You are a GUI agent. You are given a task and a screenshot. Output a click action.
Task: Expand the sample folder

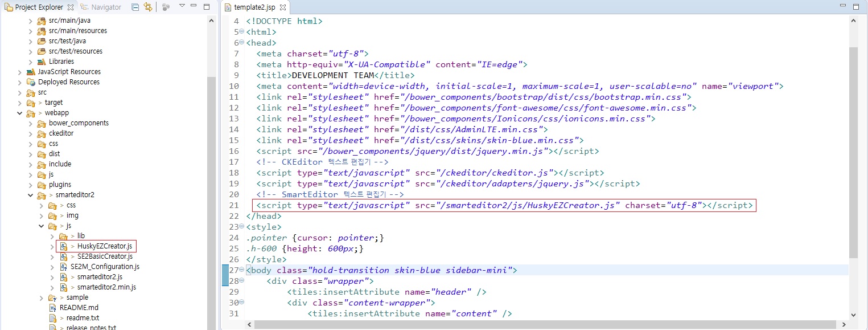pos(42,298)
